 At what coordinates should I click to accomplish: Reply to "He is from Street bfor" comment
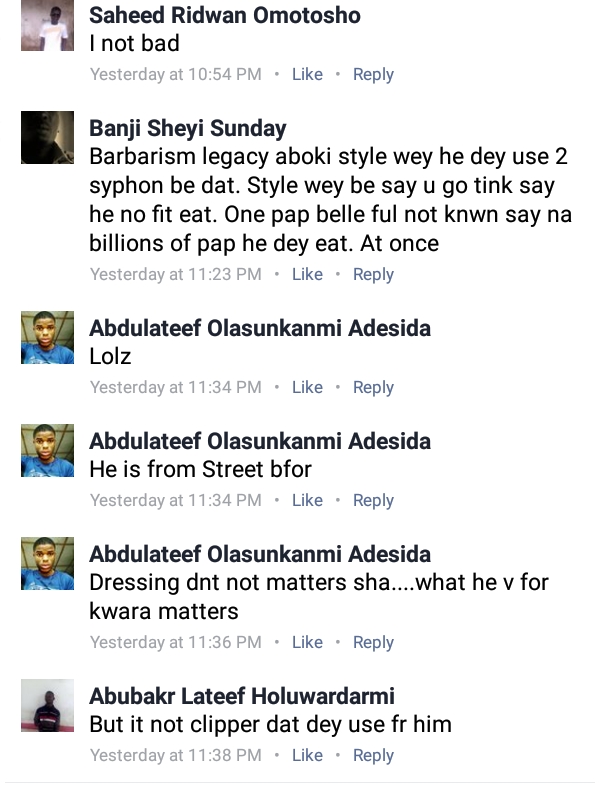(x=373, y=500)
